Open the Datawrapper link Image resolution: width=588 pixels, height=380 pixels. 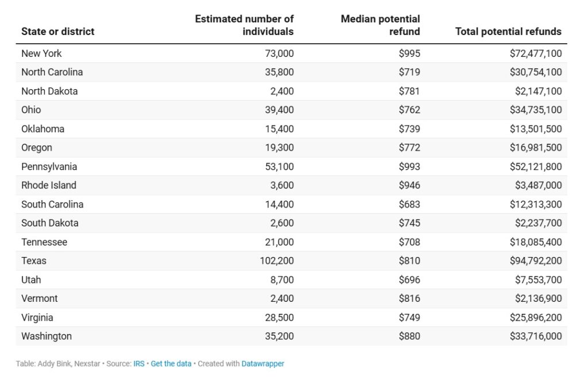click(x=262, y=364)
